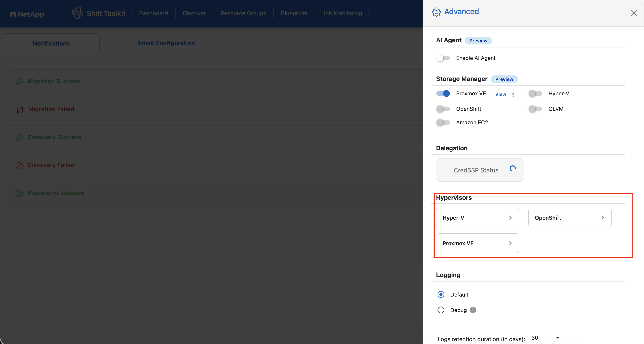Click the Discovery Failed notification row
This screenshot has width=644, height=344.
coord(216,165)
